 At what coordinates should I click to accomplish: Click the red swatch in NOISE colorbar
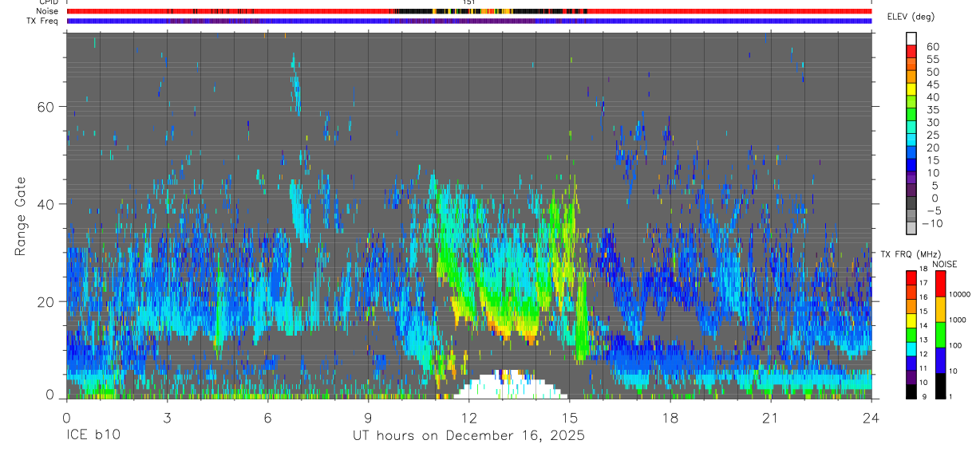pos(940,283)
